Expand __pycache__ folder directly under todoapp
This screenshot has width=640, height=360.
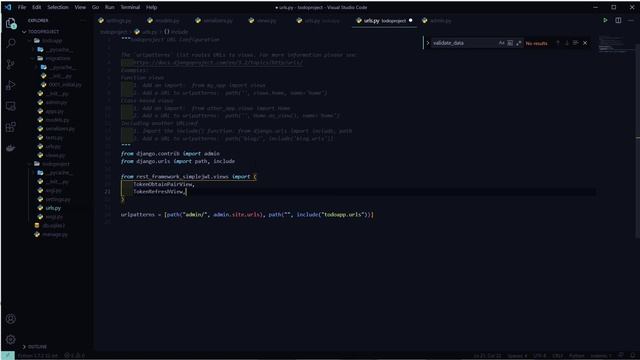[54, 49]
